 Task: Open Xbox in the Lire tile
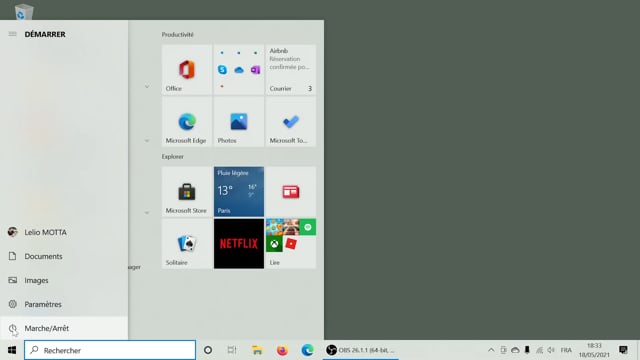274,244
